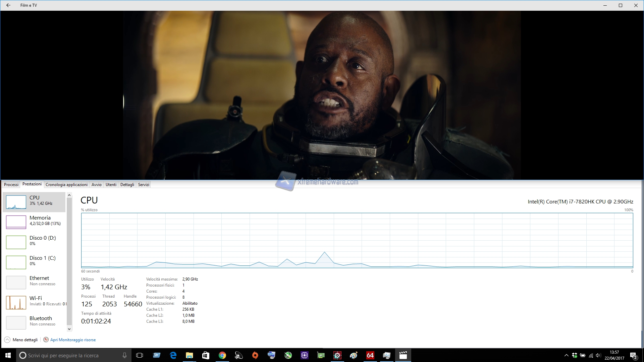Open the Servizi tab
644x362 pixels.
[144, 185]
